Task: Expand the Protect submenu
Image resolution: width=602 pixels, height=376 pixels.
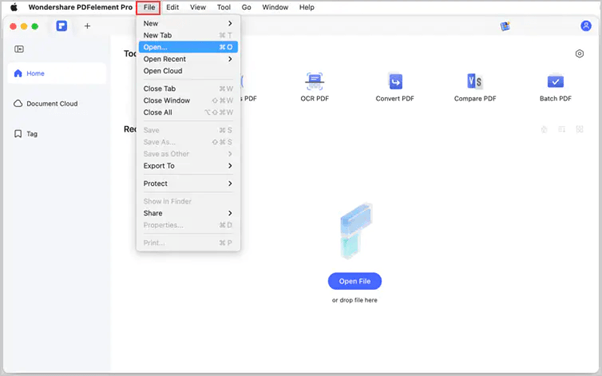Action: pyautogui.click(x=188, y=184)
